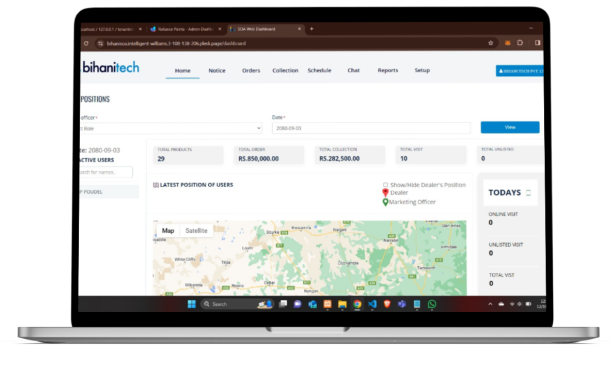Click the Total Collection RS.282,500.00 value
This screenshot has width=611, height=381.
[x=339, y=159]
